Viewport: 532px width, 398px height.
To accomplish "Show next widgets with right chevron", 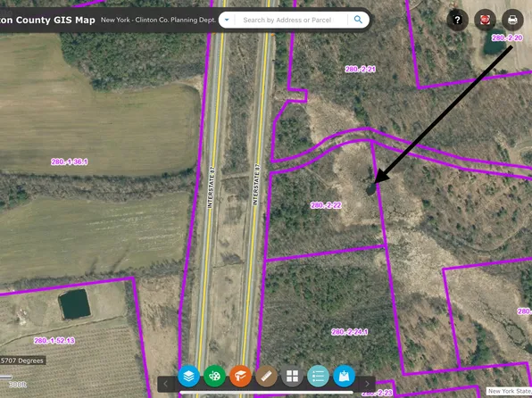I will pyautogui.click(x=367, y=384).
